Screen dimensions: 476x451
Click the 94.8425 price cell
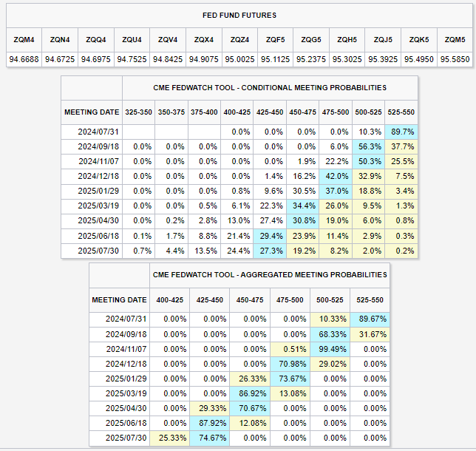pyautogui.click(x=168, y=59)
